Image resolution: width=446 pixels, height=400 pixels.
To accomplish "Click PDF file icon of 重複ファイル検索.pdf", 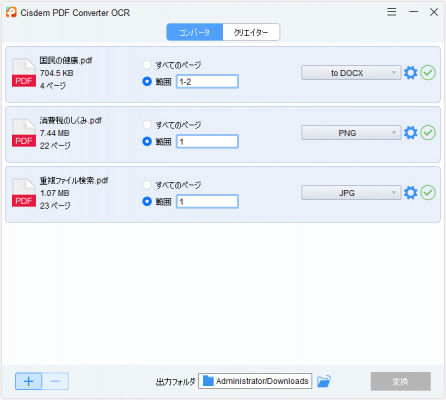I will tap(24, 193).
